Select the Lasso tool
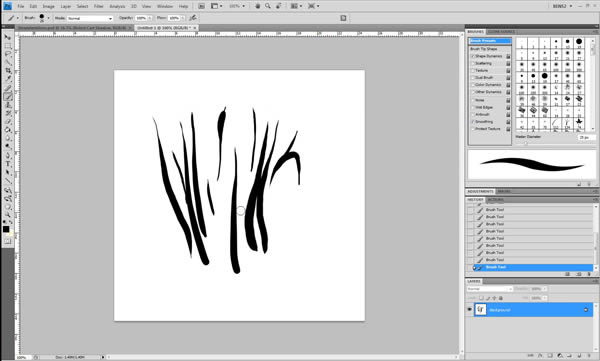This screenshot has height=361, width=600. click(x=7, y=54)
